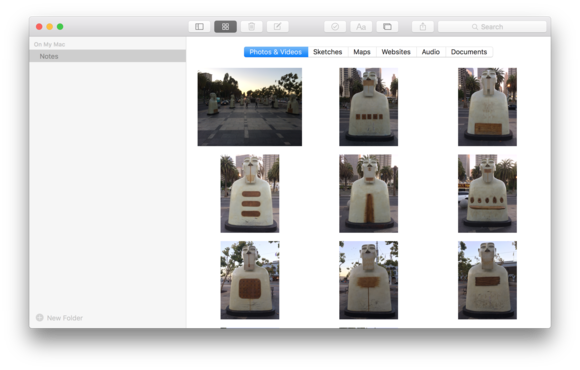Screen dimensions: 580x370
Task: Toggle the attachments browser grid icon
Action: (225, 27)
